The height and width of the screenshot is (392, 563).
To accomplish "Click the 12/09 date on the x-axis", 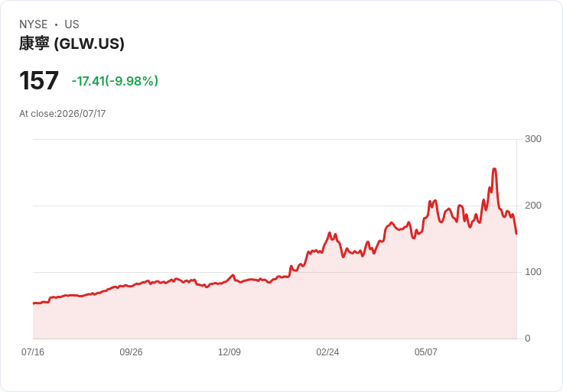I will [x=229, y=352].
